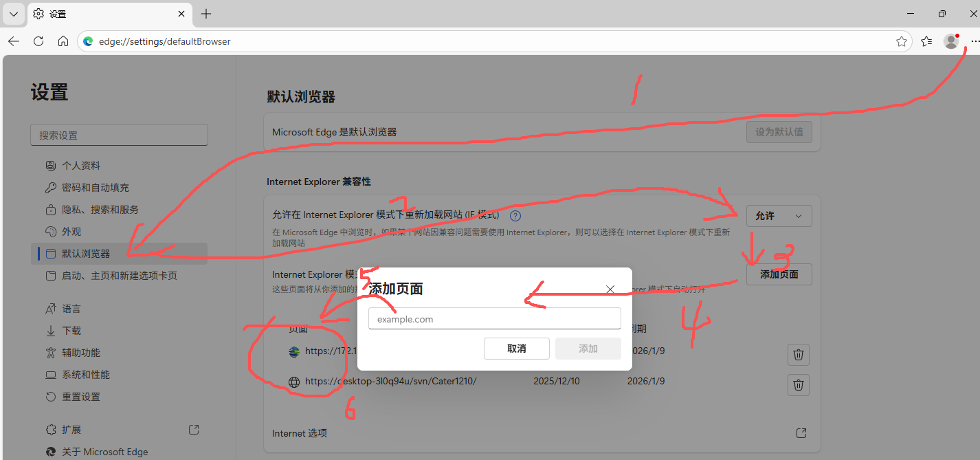Open 系统和性能 settings section
This screenshot has height=460, width=980.
119,375
